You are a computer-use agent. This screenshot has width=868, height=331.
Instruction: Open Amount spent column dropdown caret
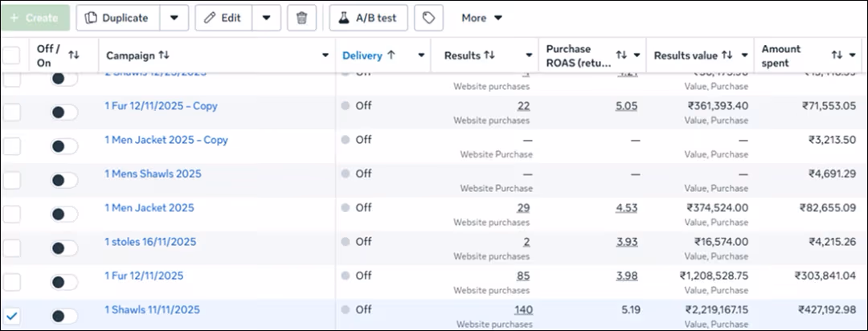coord(853,55)
